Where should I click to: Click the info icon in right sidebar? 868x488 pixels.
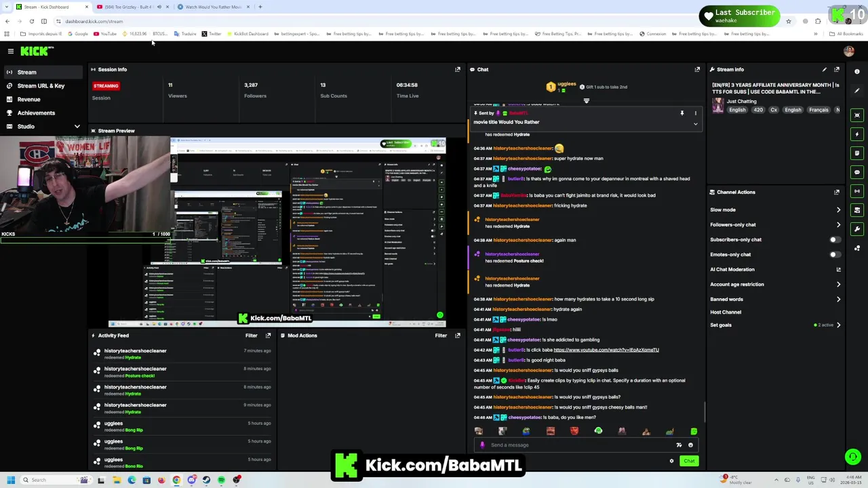[x=857, y=71]
